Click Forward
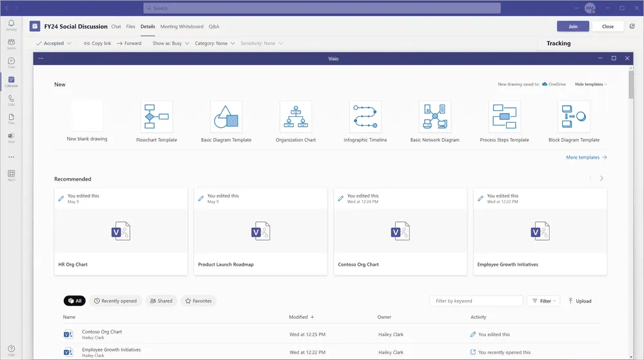 (129, 43)
